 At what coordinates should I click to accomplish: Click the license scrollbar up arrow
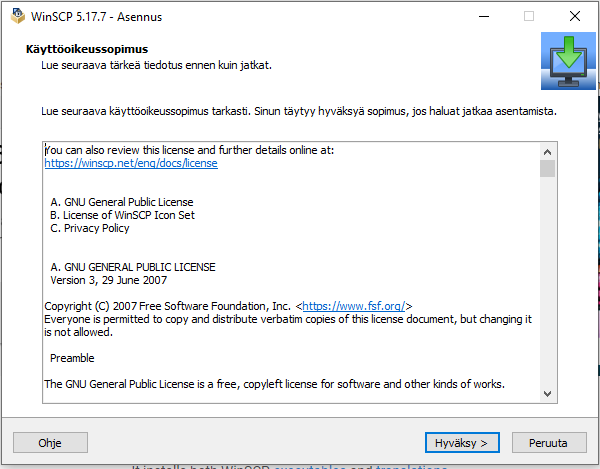[547, 151]
